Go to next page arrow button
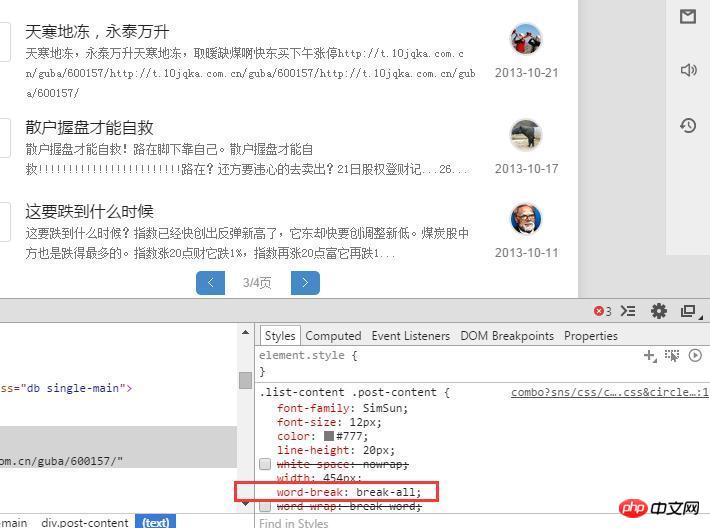The width and height of the screenshot is (710, 528). [x=305, y=283]
